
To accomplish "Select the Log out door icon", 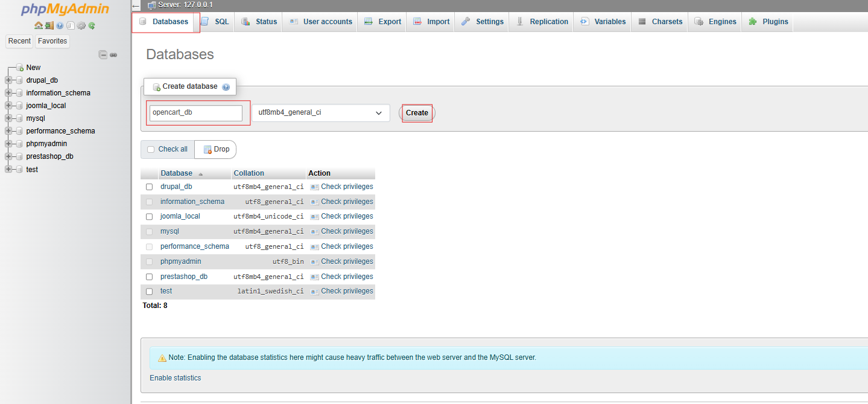I will click(x=49, y=25).
